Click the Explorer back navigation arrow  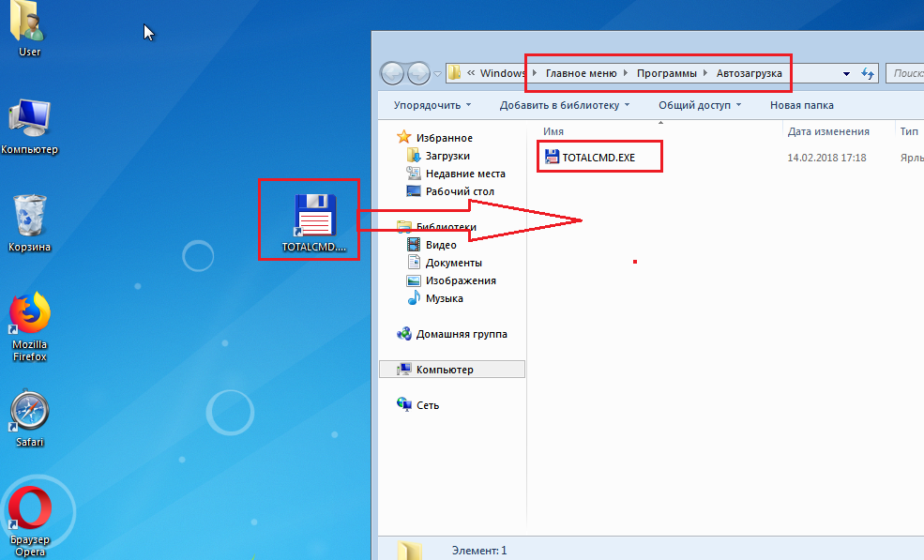tap(392, 74)
